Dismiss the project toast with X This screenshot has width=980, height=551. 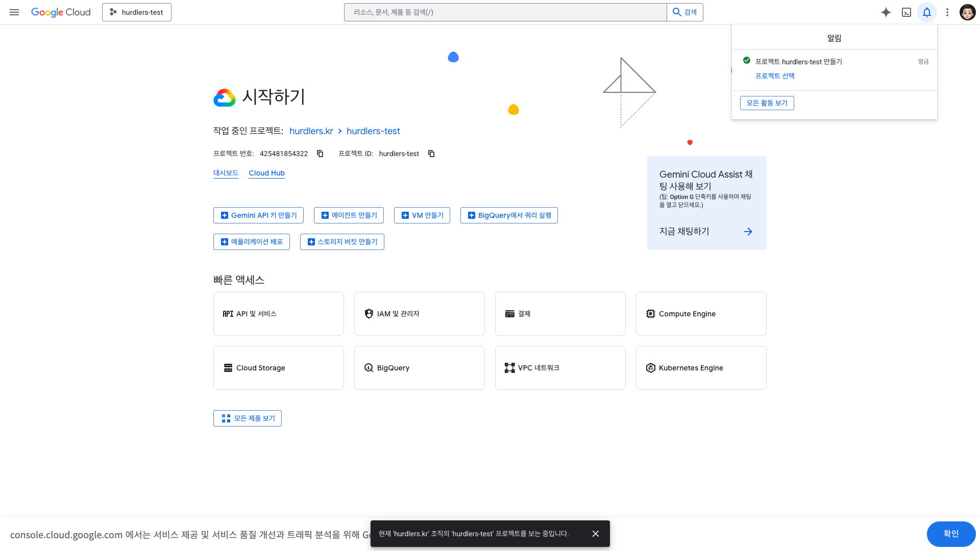(x=596, y=534)
